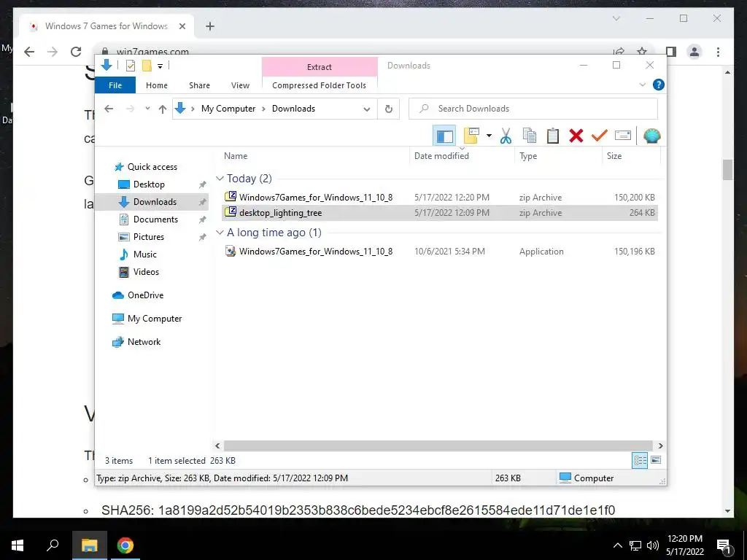Screen dimensions: 747x560
Task: Expand the ribbon chevron
Action: click(x=642, y=85)
